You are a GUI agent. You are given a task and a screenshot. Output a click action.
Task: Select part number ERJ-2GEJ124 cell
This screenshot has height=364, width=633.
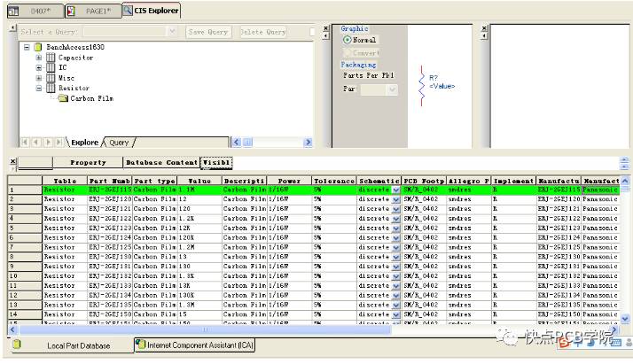pyautogui.click(x=110, y=238)
